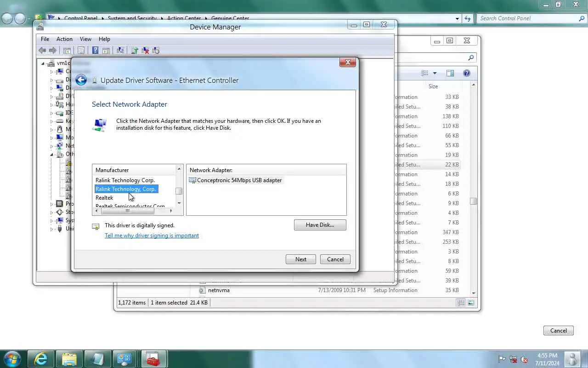Click search magnifier in Explorer window
The width and height of the screenshot is (588, 368).
(x=471, y=57)
